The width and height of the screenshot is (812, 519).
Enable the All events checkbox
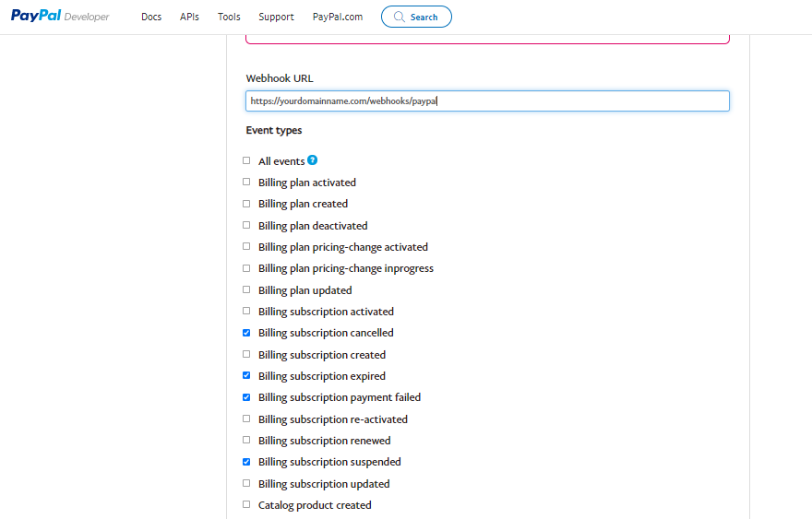click(246, 160)
